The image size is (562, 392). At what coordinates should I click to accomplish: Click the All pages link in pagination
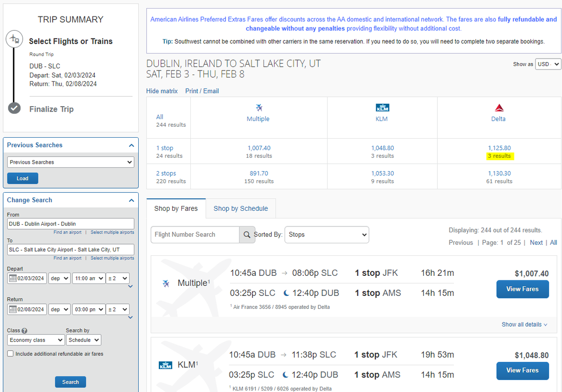(x=553, y=243)
